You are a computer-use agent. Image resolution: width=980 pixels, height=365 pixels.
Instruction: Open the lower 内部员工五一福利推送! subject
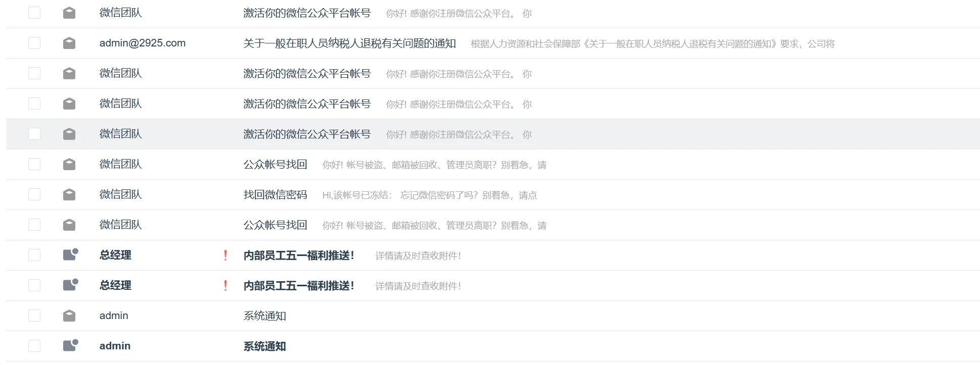click(x=299, y=286)
